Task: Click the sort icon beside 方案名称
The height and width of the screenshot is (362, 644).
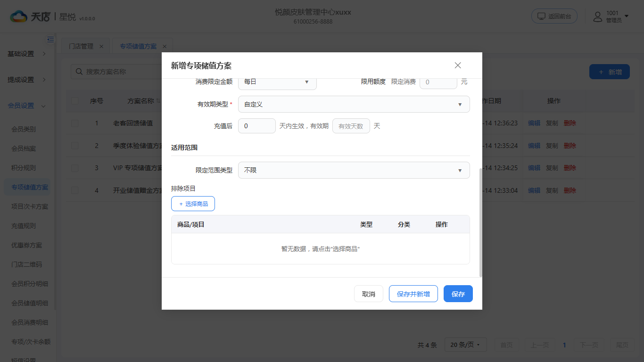Action: coord(158,101)
